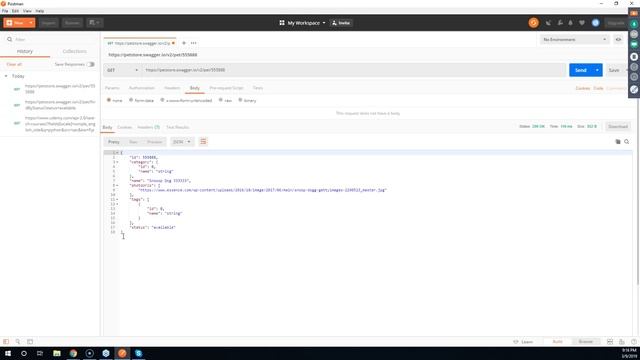Open the new window dropdown icon
Viewport: 640px width, 360px height.
click(x=94, y=23)
